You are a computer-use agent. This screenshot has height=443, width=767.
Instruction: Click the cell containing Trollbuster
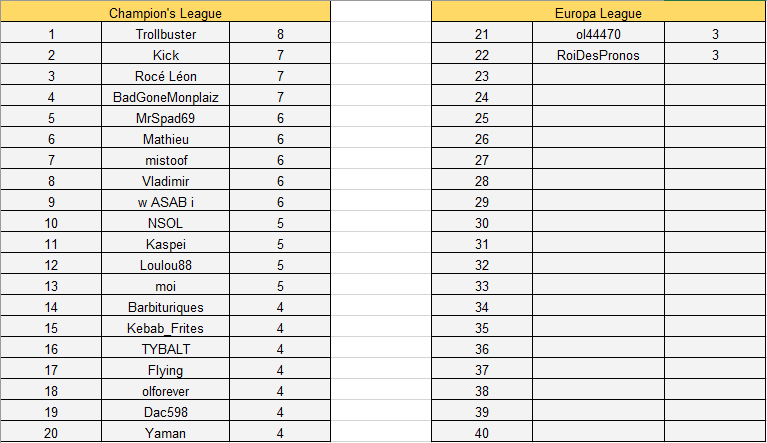(x=166, y=34)
